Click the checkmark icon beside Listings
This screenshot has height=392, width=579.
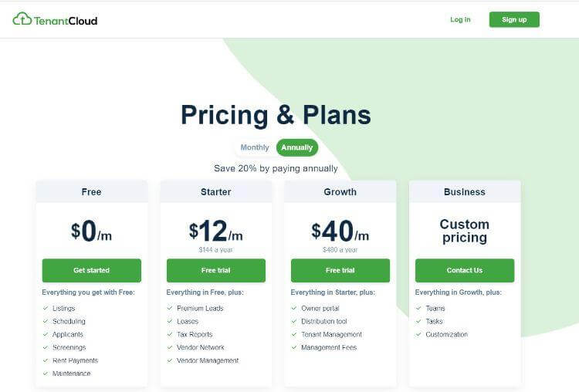point(46,309)
